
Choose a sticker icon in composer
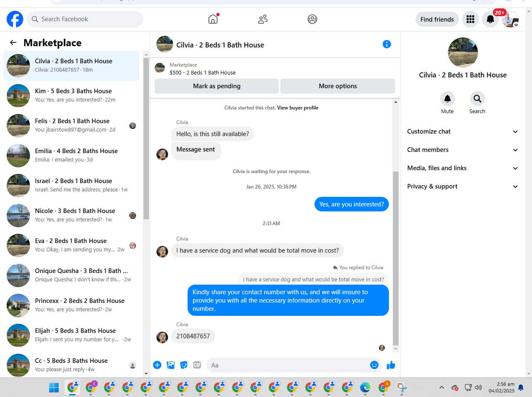[x=184, y=365]
